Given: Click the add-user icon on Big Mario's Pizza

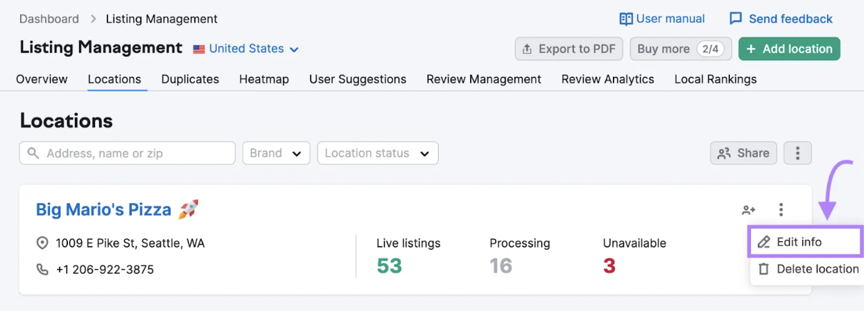Looking at the screenshot, I should point(749,209).
